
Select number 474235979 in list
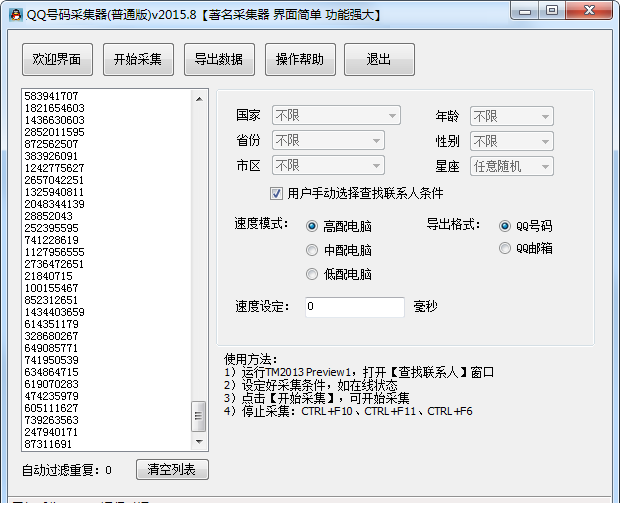point(51,396)
